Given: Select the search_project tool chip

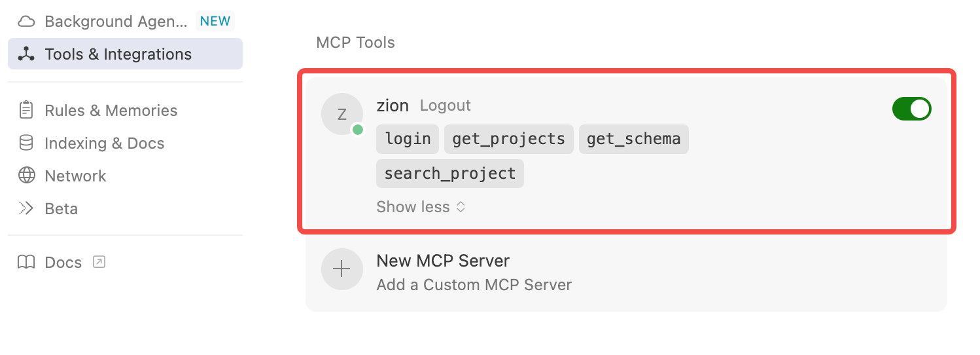Looking at the screenshot, I should pyautogui.click(x=450, y=174).
